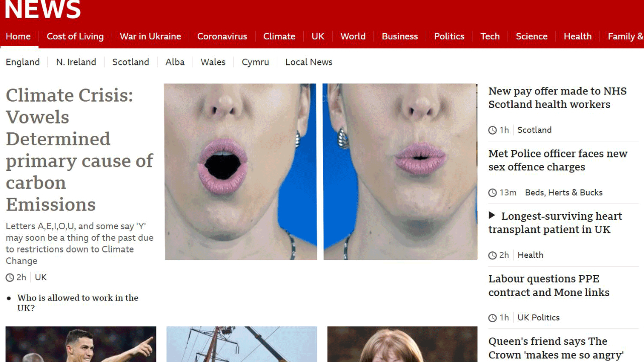The width and height of the screenshot is (644, 362).
Task: Open the World news section
Action: (353, 36)
